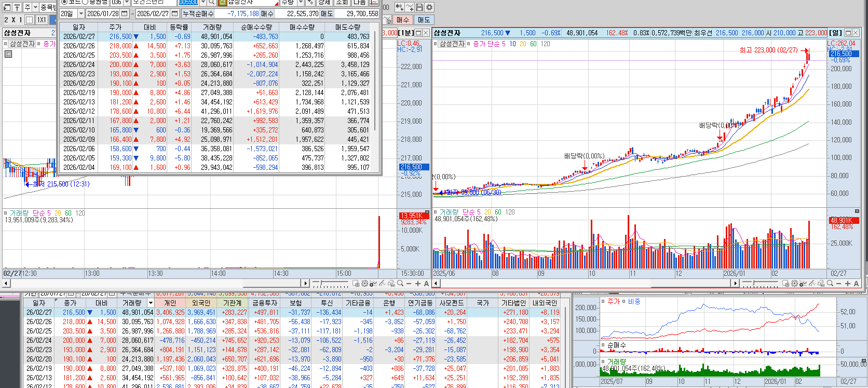Click the gear icon below the daily chart
The image size is (868, 388).
[794, 284]
